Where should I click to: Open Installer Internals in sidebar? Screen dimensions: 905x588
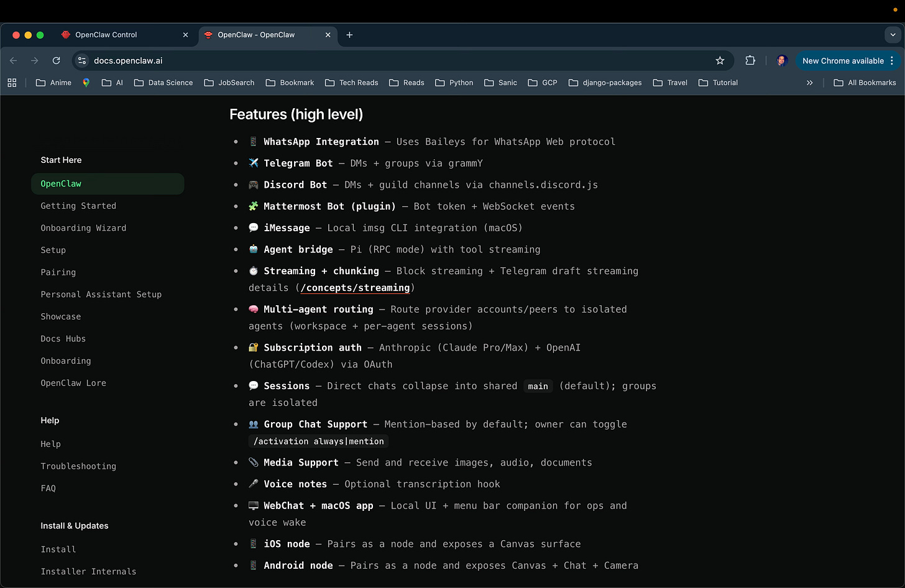pos(88,571)
